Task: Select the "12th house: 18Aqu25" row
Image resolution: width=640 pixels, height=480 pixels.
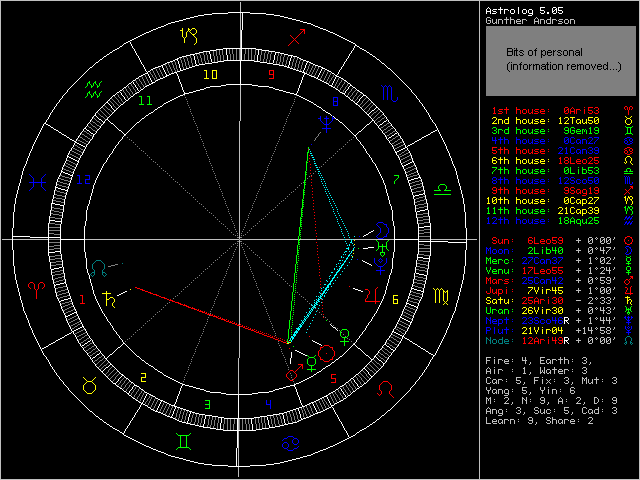Action: (x=560, y=221)
